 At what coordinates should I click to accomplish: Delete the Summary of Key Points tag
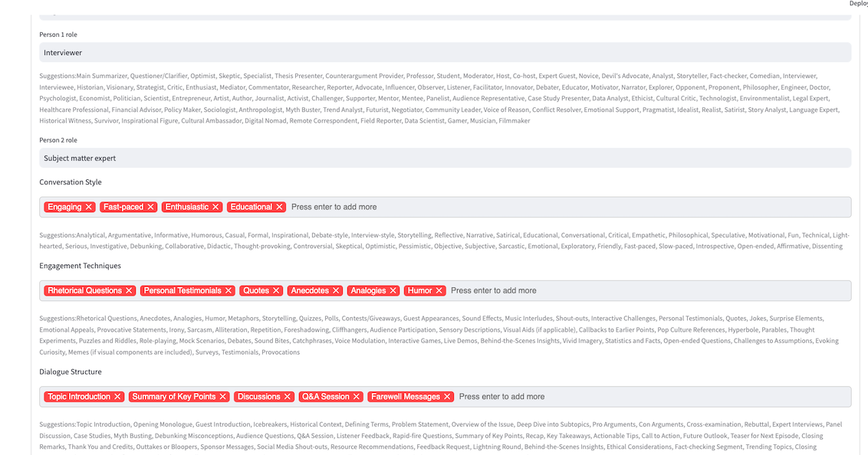pyautogui.click(x=223, y=397)
